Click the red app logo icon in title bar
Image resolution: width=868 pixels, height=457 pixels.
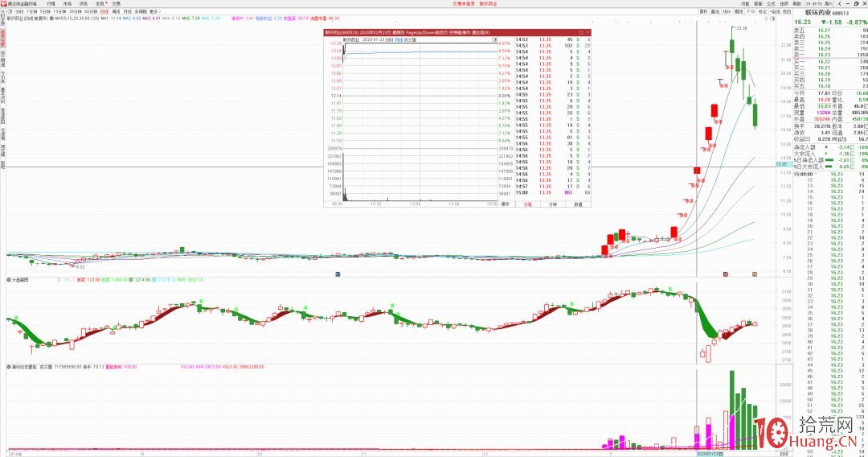click(x=3, y=3)
